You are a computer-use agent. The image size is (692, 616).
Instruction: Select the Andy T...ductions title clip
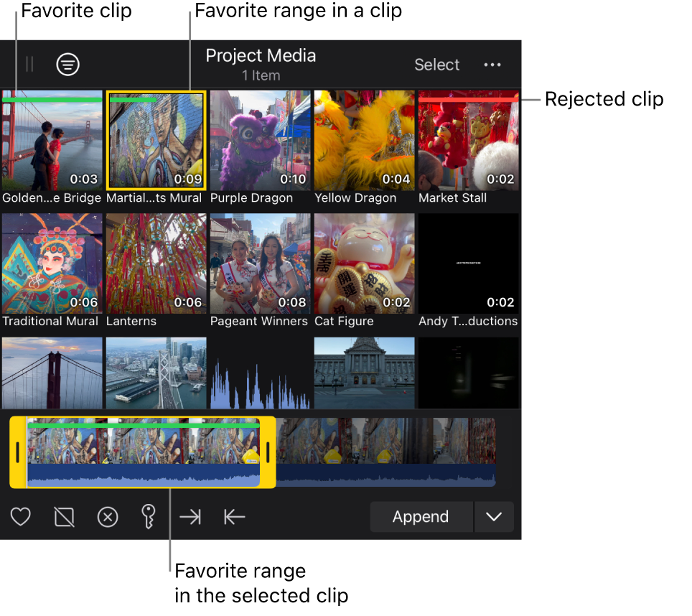(x=469, y=263)
